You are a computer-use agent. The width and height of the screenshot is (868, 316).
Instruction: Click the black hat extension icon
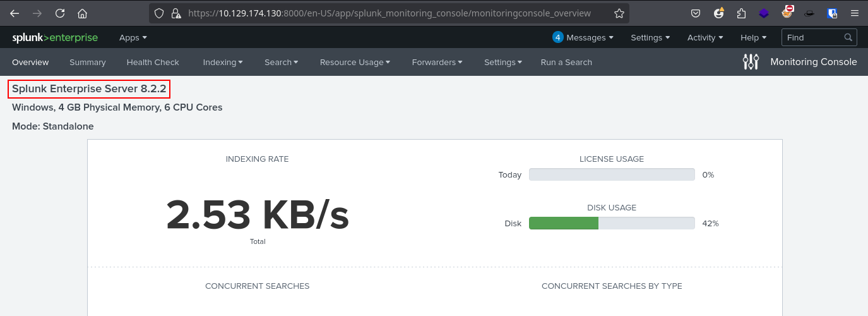click(809, 13)
